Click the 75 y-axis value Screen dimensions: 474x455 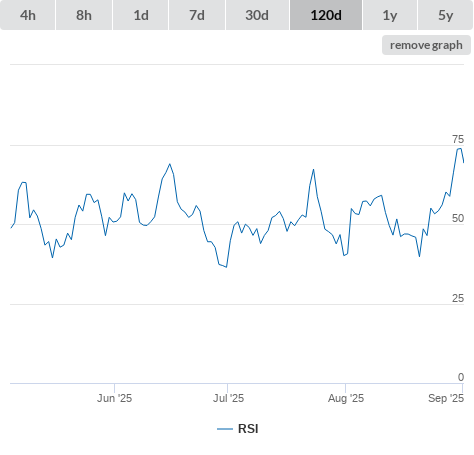pyautogui.click(x=458, y=139)
